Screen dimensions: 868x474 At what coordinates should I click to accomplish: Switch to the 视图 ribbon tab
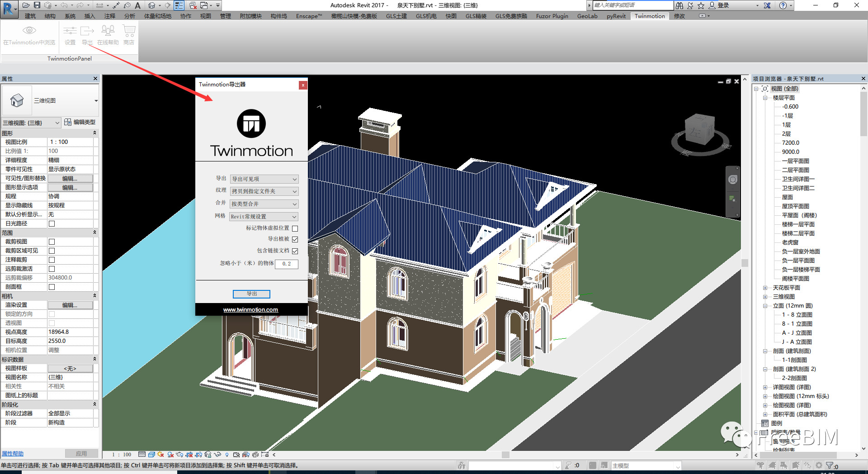click(206, 16)
